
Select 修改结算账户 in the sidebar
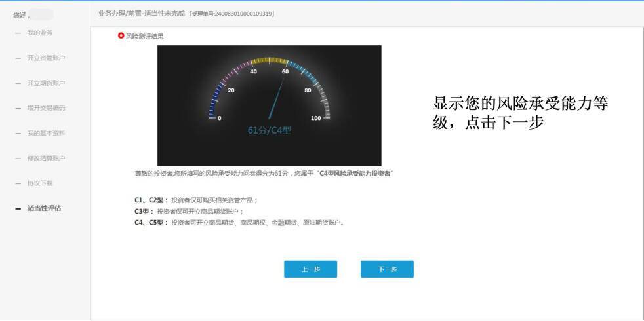tap(46, 158)
